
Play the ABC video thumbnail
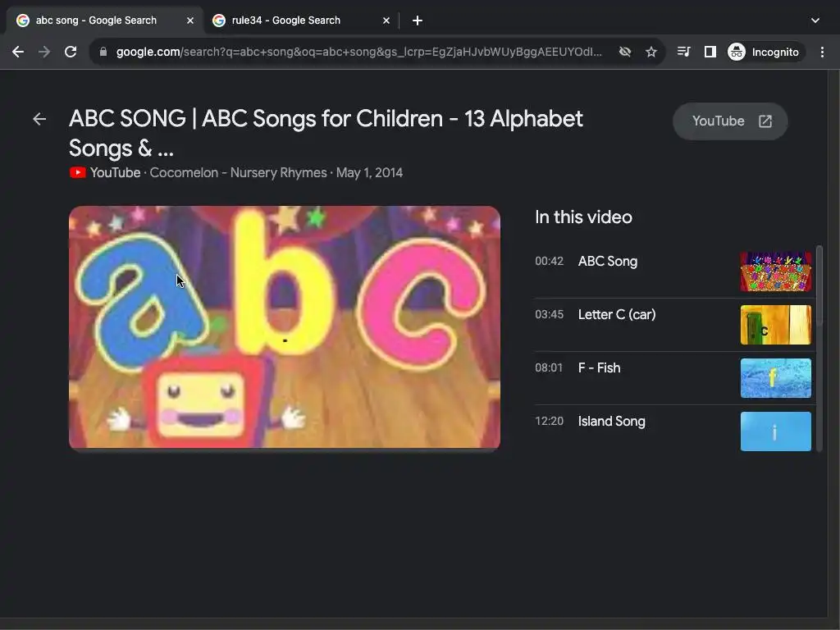click(x=284, y=327)
